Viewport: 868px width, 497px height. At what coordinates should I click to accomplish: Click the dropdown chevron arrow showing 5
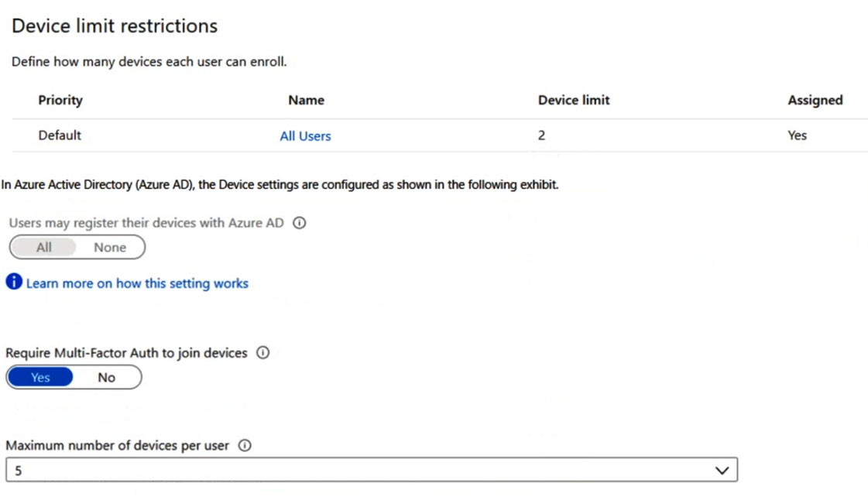[x=722, y=471]
